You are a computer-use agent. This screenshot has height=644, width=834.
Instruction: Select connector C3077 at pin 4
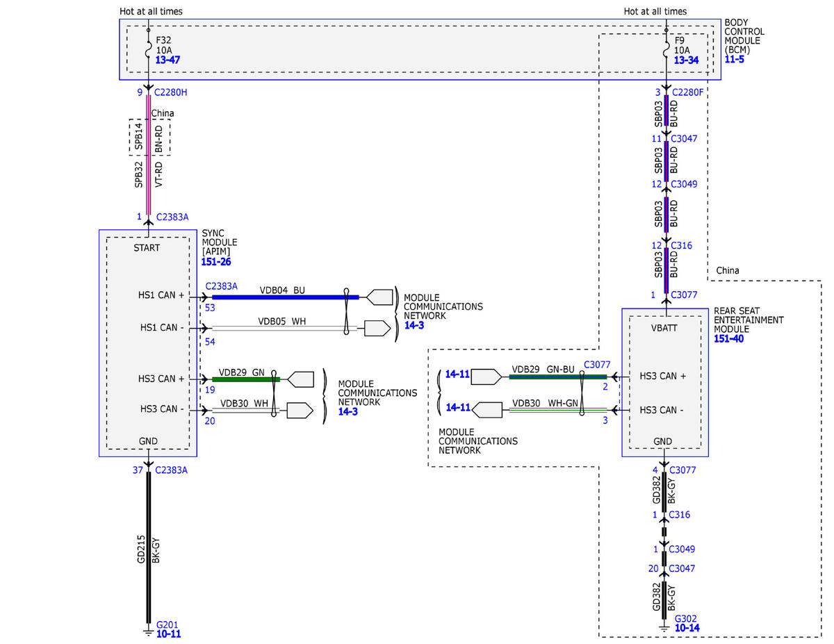tap(683, 470)
